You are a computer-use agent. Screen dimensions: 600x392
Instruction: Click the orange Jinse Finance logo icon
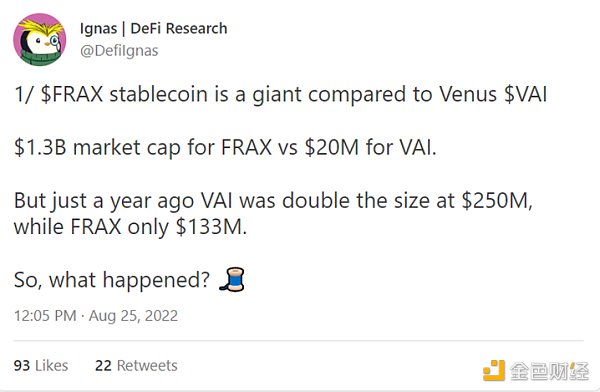click(494, 370)
